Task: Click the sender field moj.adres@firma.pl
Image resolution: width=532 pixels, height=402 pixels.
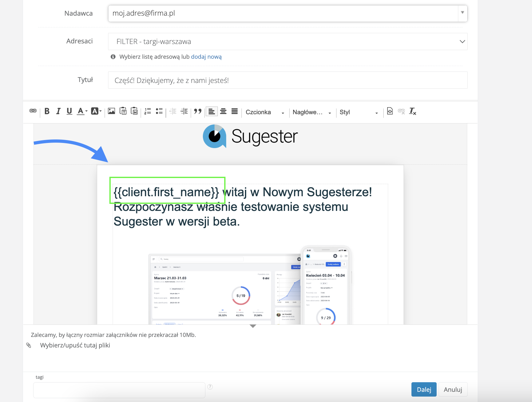Action: pyautogui.click(x=283, y=13)
